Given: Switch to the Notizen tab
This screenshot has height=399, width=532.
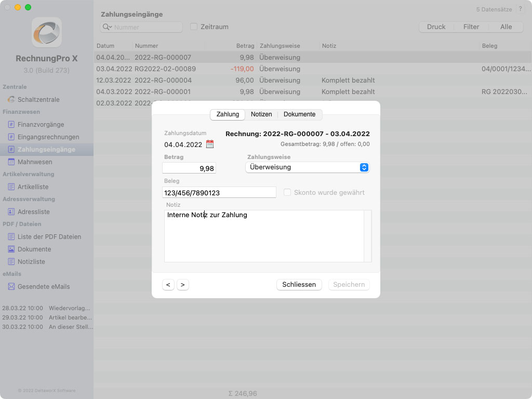Looking at the screenshot, I should point(261,114).
